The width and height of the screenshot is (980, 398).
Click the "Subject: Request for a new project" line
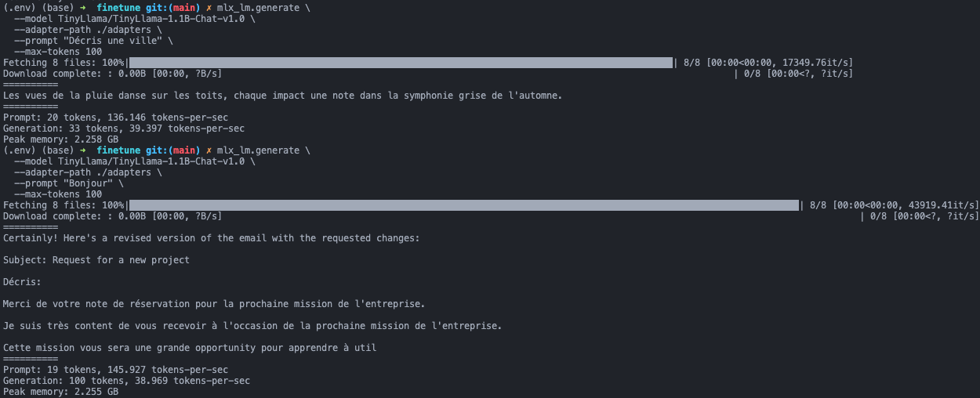(x=96, y=260)
